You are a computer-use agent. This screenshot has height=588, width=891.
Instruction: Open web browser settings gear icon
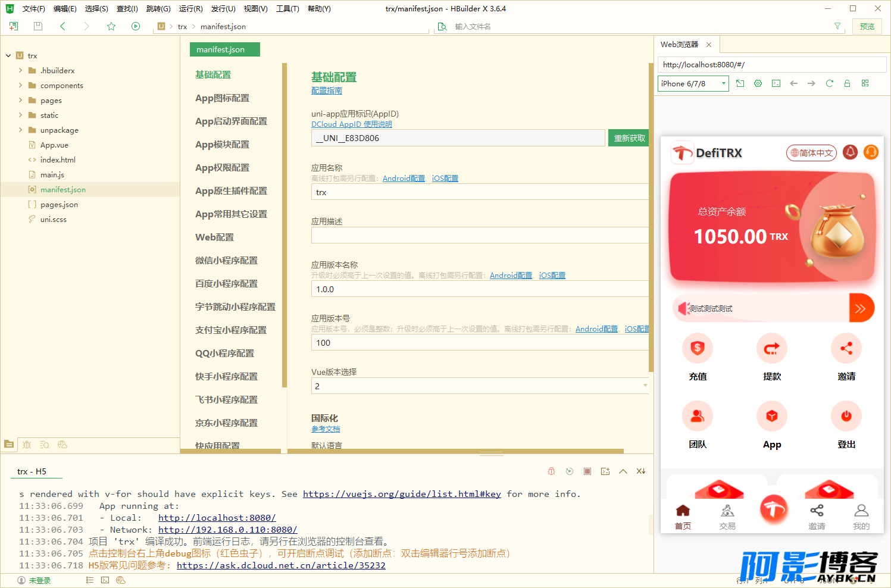pyautogui.click(x=758, y=83)
